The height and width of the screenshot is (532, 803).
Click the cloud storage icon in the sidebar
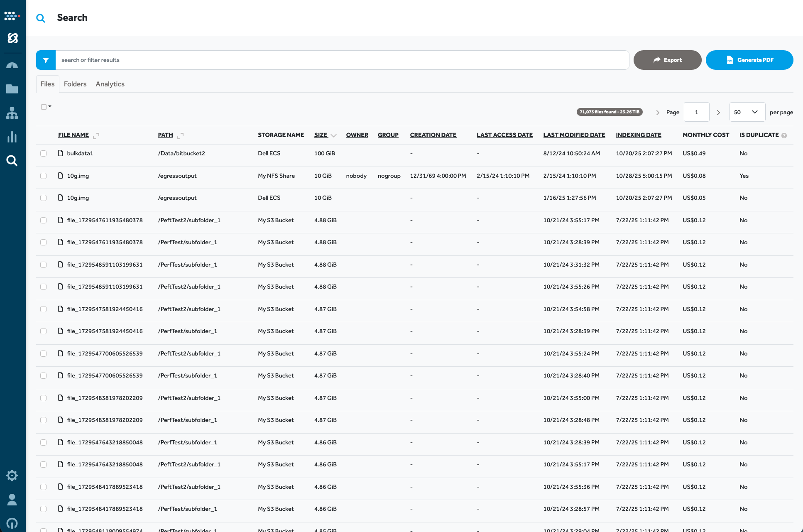(x=12, y=65)
